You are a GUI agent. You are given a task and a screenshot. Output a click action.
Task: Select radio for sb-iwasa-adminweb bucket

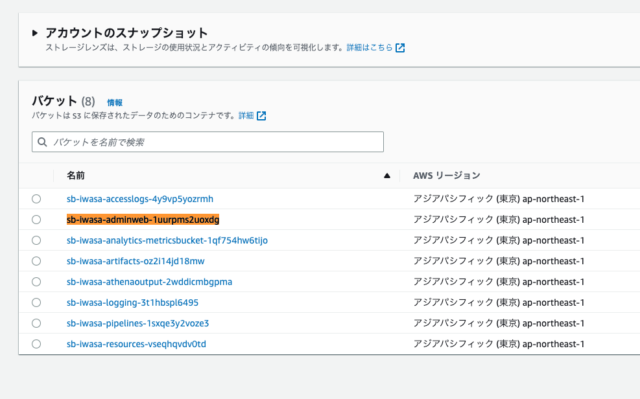(36, 219)
